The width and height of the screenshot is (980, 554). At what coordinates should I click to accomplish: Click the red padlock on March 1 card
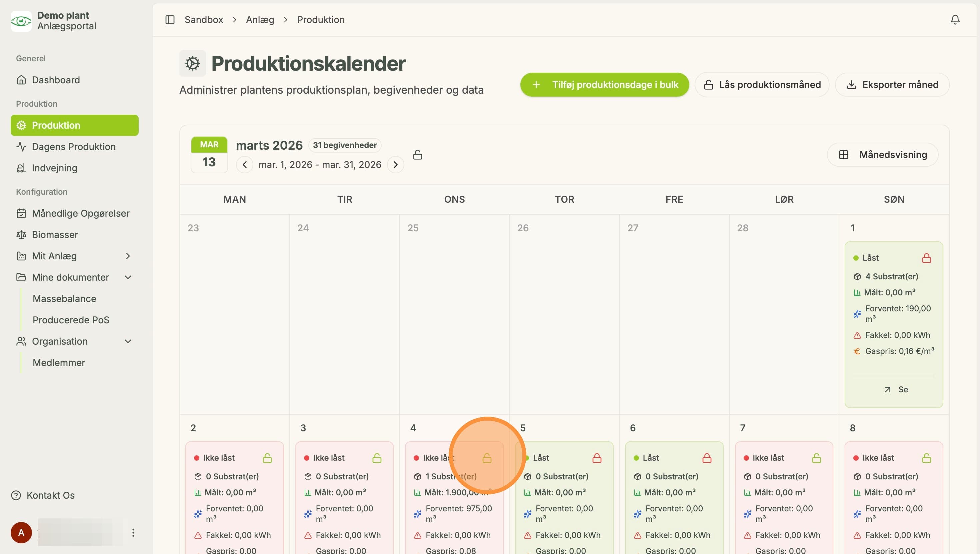point(926,258)
